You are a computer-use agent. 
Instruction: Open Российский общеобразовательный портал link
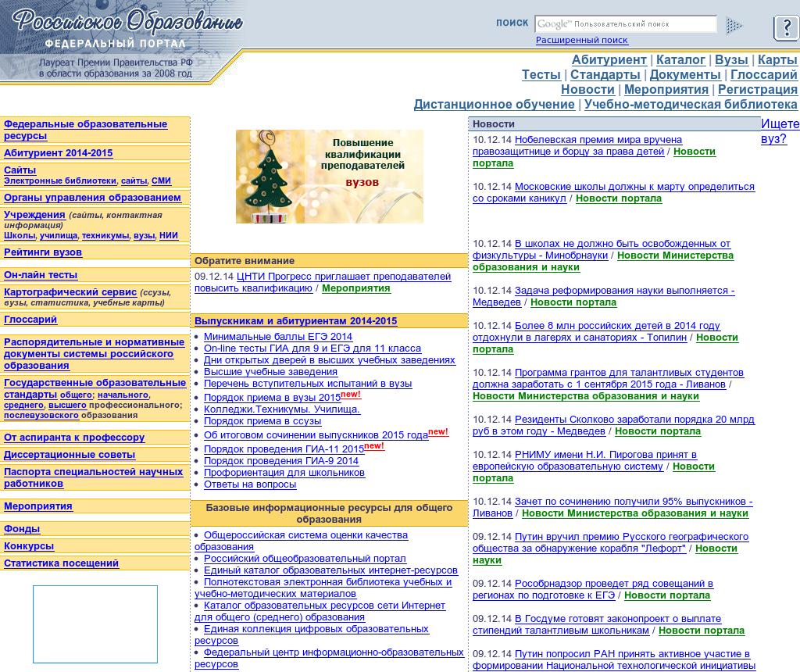click(305, 559)
